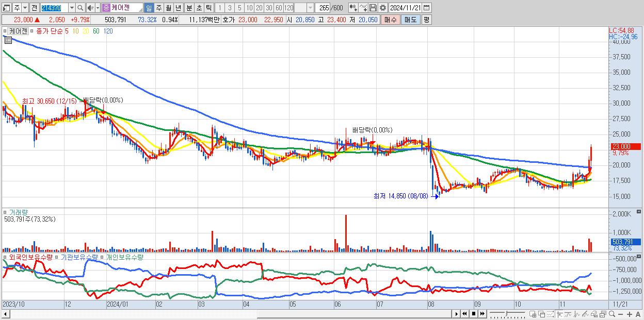This screenshot has width=644, height=320.
Task: Toggle the 초 (second) period button
Action: (x=199, y=8)
